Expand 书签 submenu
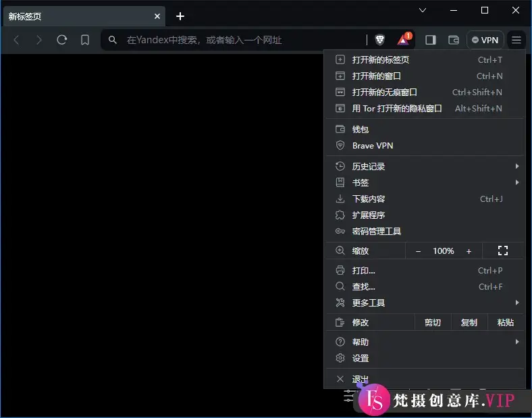 (x=425, y=182)
